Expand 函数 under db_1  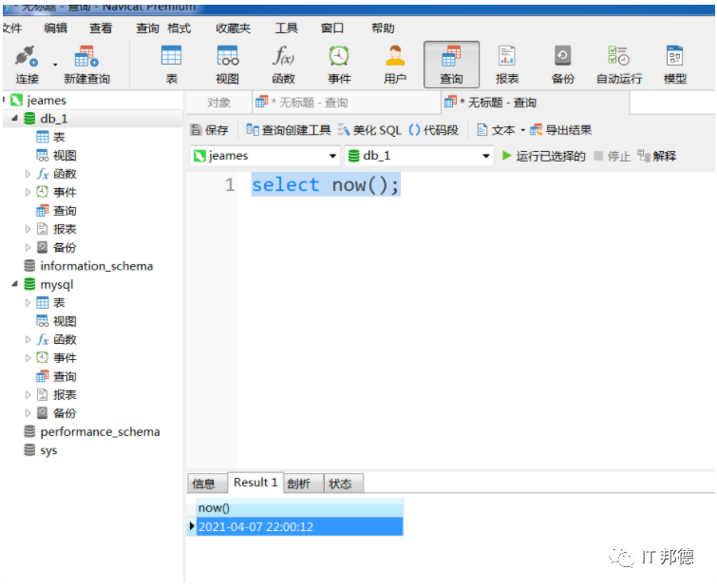pyautogui.click(x=28, y=174)
